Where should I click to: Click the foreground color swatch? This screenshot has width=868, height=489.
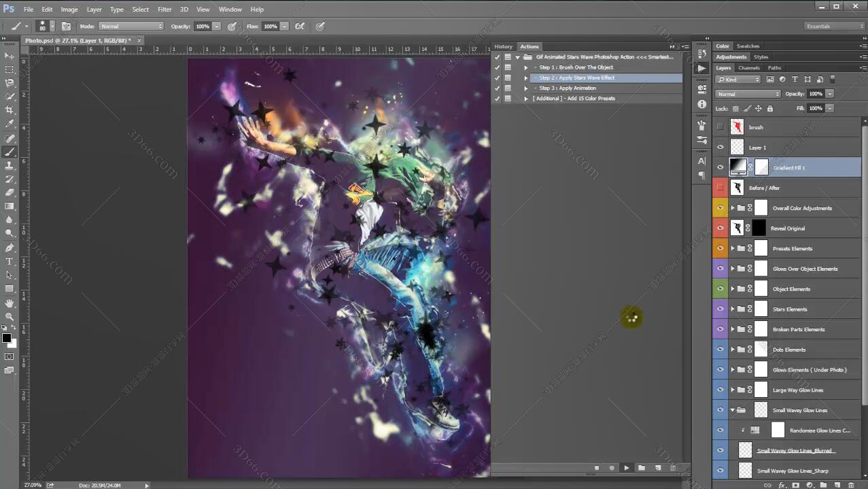(6, 338)
